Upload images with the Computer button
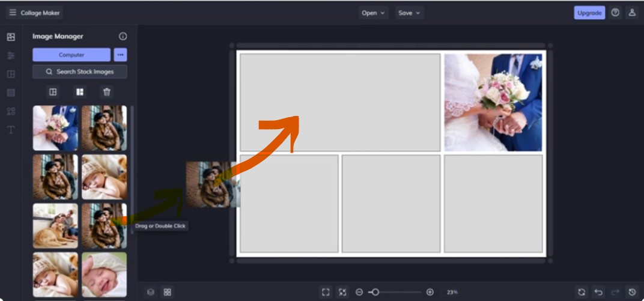The image size is (644, 301). [x=71, y=55]
